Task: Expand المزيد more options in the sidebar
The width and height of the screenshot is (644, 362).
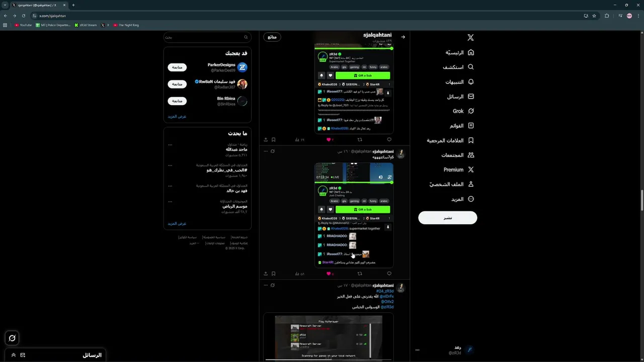Action: pos(462,199)
